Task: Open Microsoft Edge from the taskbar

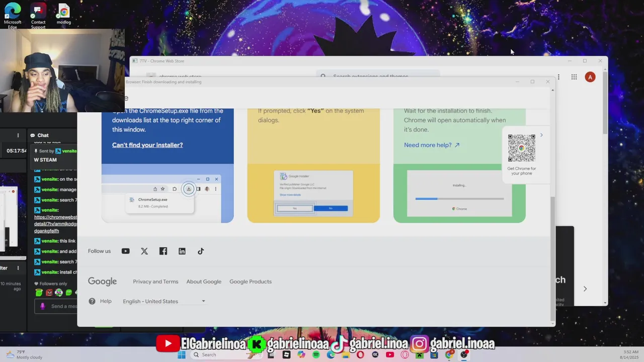Action: 331,355
